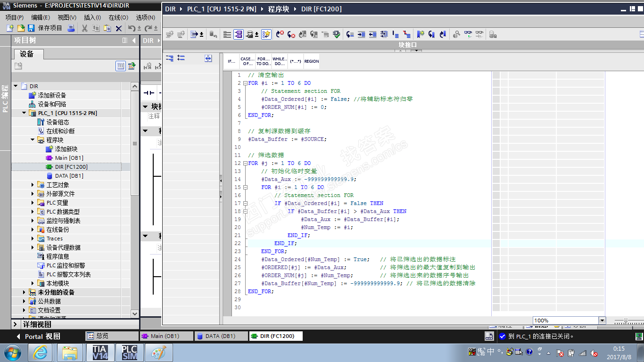The image size is (644, 362).
Task: Open the 编辑(E) menu
Action: (41, 17)
